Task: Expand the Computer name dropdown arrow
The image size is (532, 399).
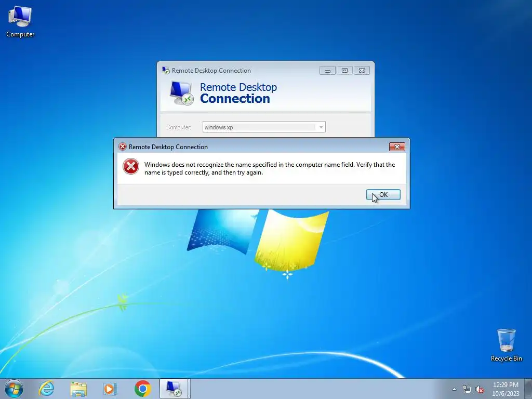Action: coord(321,127)
